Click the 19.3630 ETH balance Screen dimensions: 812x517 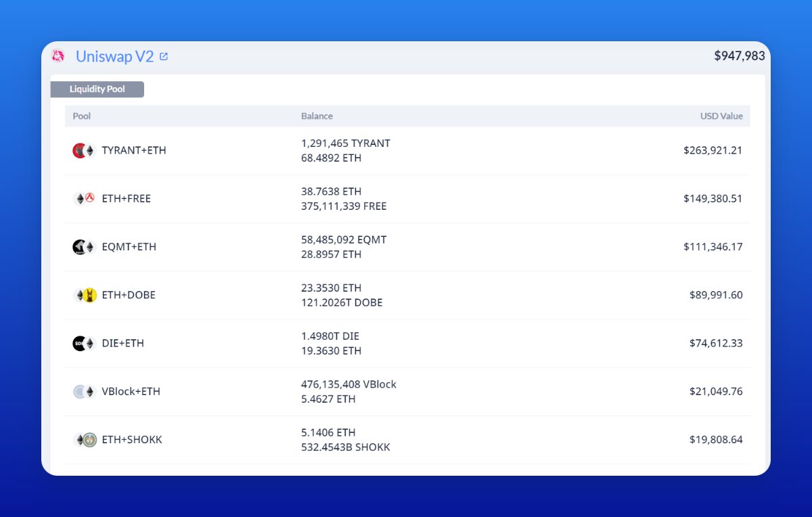click(x=331, y=351)
